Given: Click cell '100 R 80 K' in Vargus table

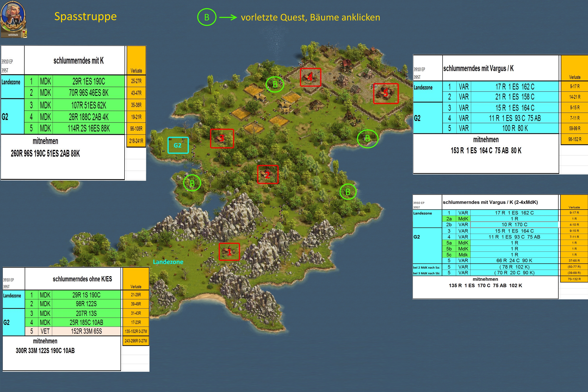Looking at the screenshot, I should (x=515, y=128).
